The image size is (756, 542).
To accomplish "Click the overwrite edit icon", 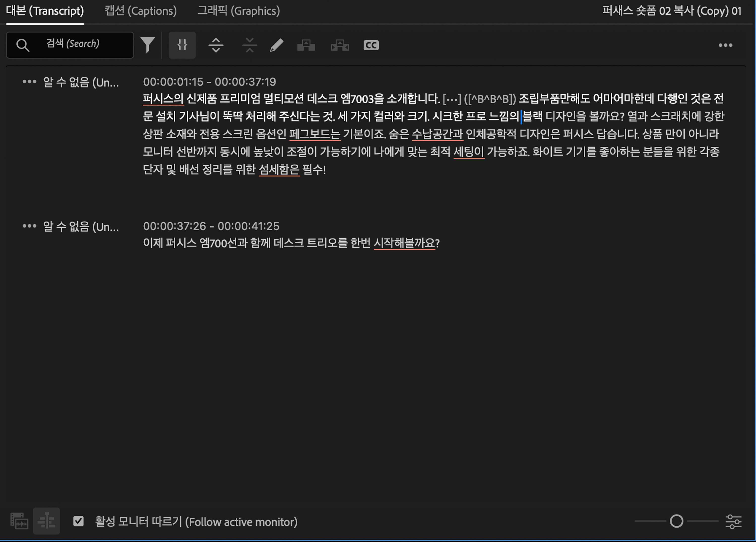I will [340, 45].
